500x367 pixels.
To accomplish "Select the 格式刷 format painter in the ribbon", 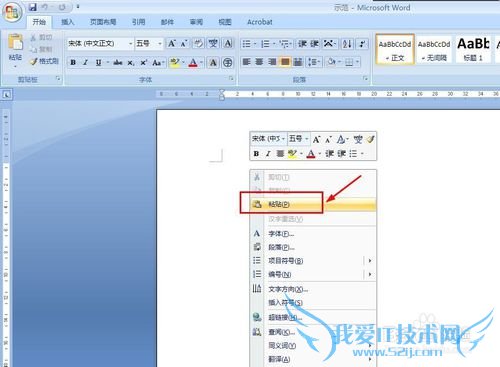I will (x=45, y=61).
